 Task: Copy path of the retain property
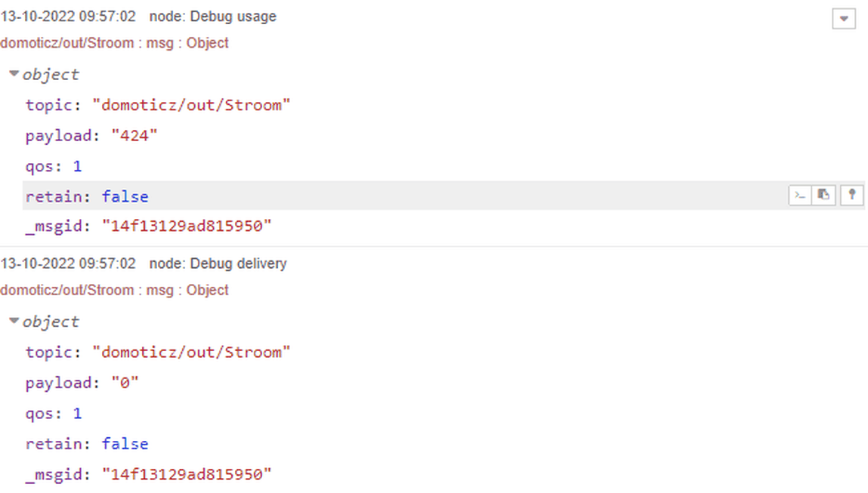(x=799, y=196)
